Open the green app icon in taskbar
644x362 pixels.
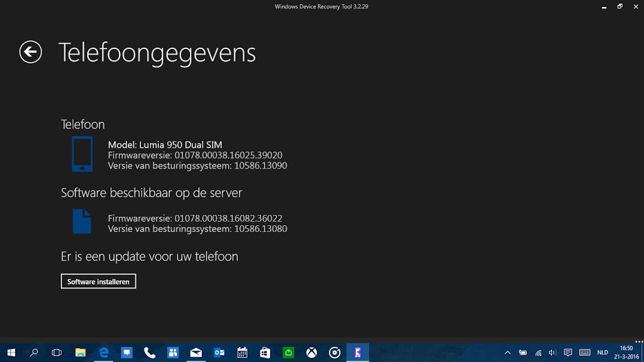tap(288, 352)
